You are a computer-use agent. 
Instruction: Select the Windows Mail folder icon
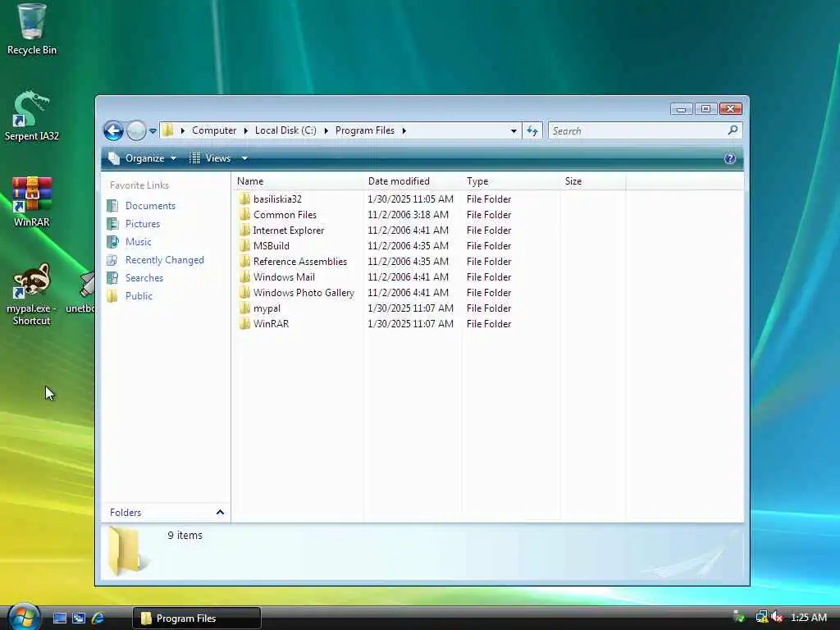coord(244,277)
